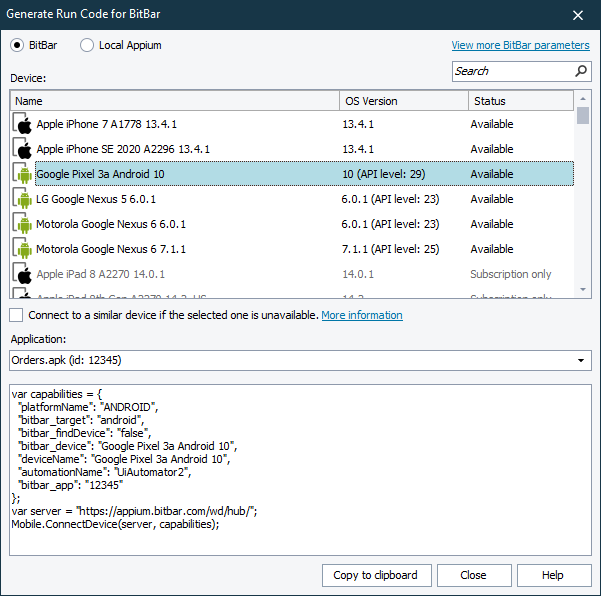Select the Local Appium radio option
Viewport: 601px width, 596px height.
click(88, 45)
